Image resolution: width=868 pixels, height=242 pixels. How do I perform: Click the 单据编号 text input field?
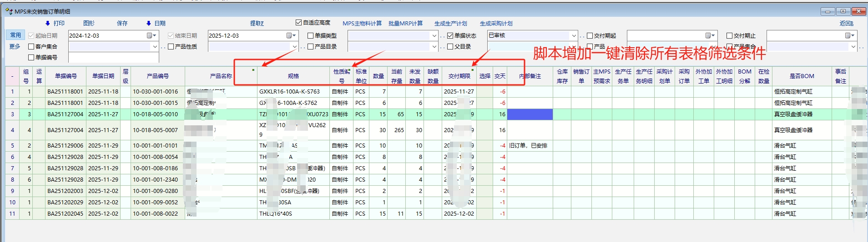[x=113, y=58]
